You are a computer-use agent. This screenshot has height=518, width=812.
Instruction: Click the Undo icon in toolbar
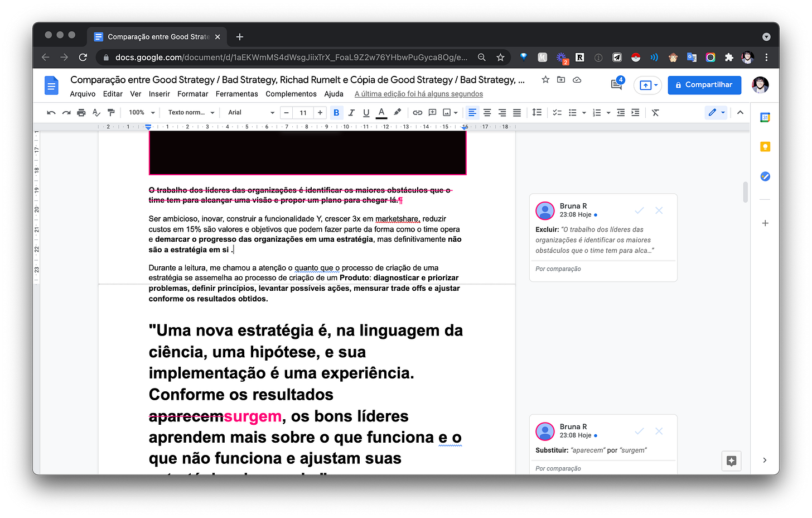(x=51, y=113)
